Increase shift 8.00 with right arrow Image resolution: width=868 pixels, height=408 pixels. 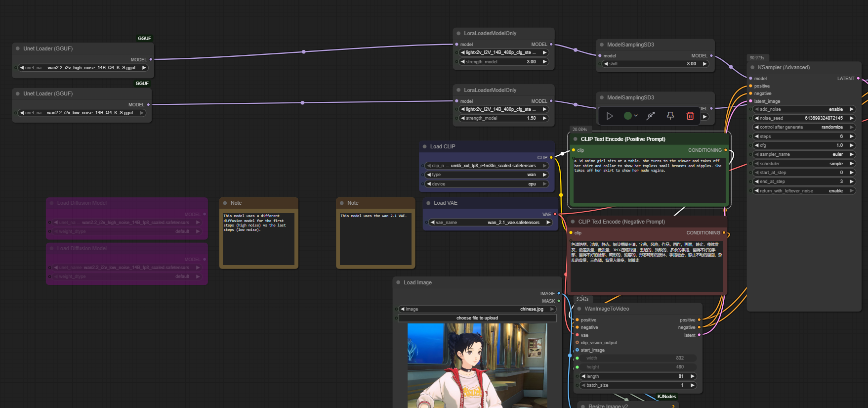point(705,64)
